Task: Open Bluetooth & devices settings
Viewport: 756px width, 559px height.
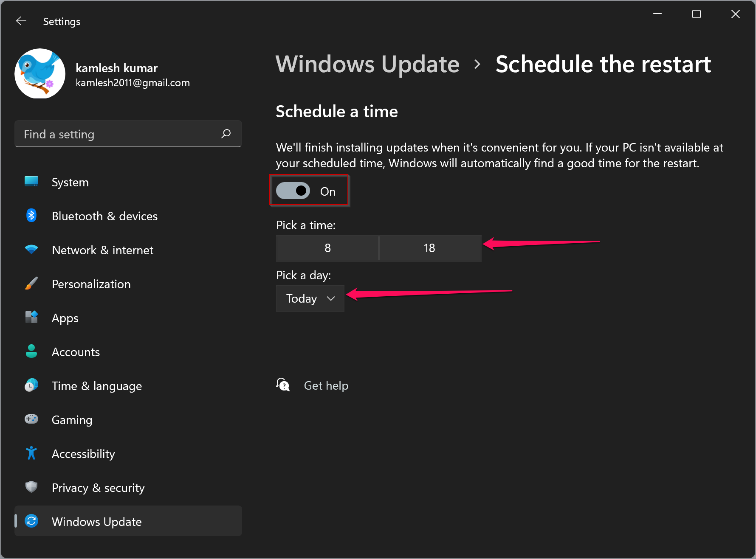Action: tap(128, 216)
